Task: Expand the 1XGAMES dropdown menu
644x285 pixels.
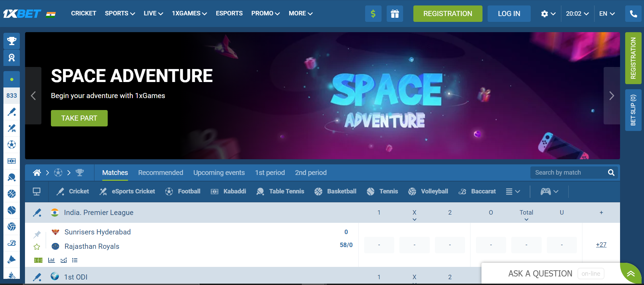Action: (189, 13)
